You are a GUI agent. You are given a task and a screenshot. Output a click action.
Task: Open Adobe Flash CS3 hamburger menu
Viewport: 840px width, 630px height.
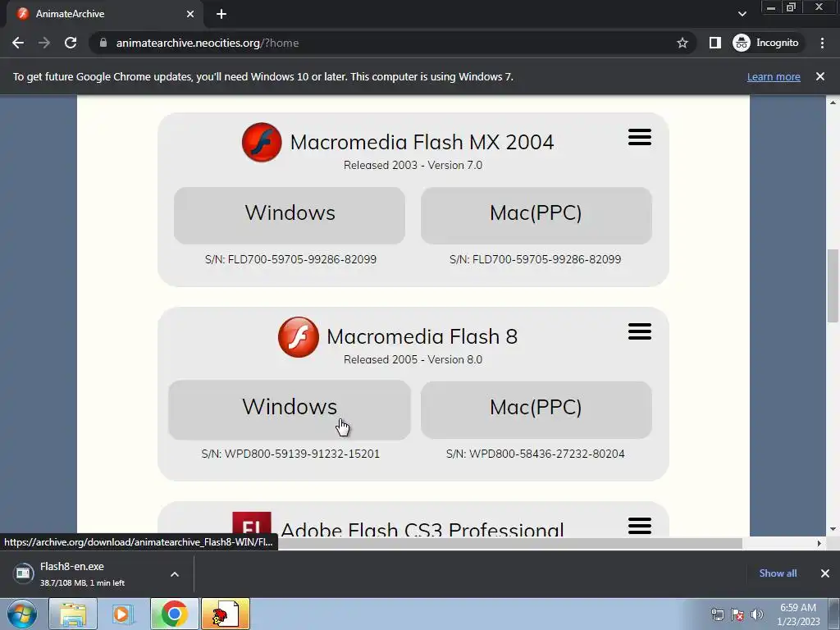point(640,526)
